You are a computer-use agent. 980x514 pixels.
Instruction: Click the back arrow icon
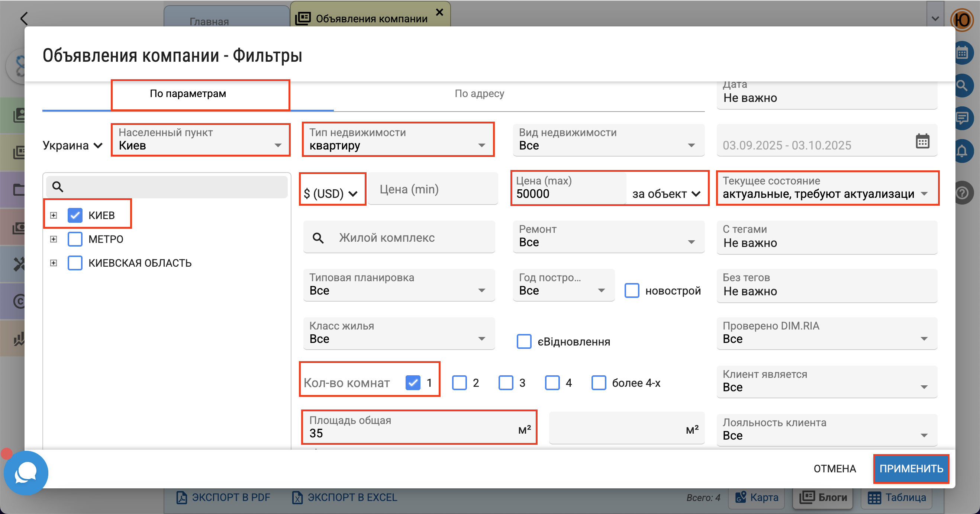pos(24,18)
